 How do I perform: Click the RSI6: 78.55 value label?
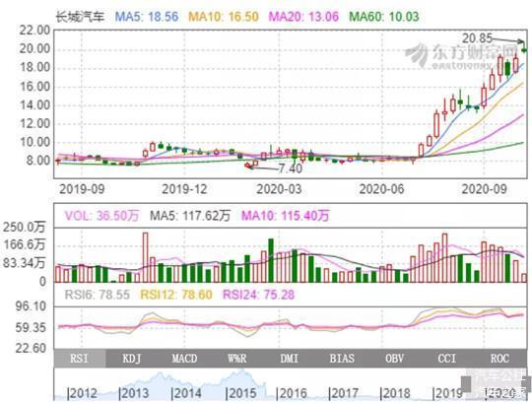(x=97, y=295)
